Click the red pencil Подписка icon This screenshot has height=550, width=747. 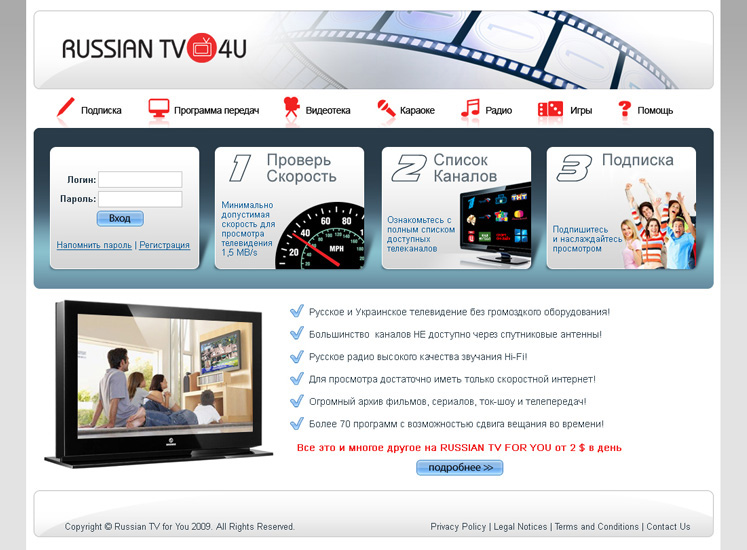click(66, 108)
